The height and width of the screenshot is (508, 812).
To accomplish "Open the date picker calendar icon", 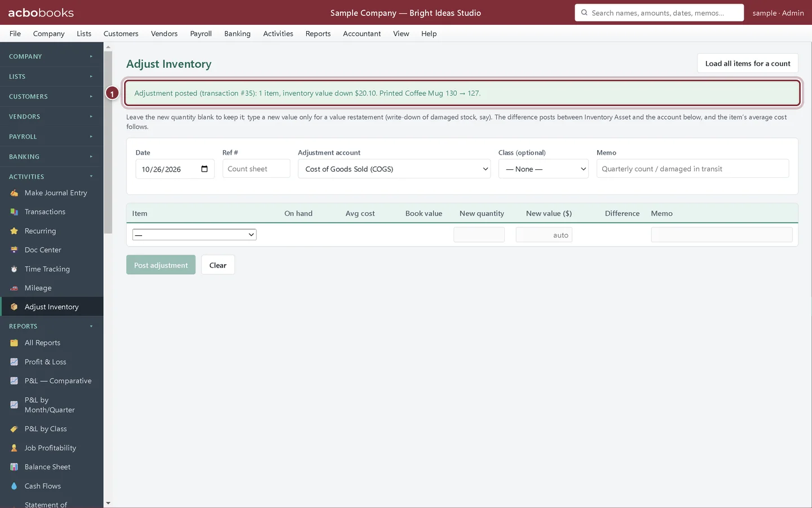I will coord(204,169).
